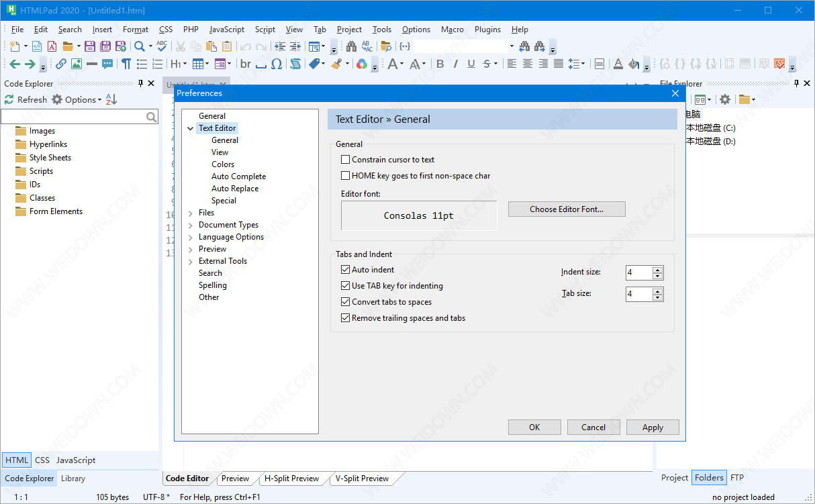Expand the External Tools tree node
The height and width of the screenshot is (504, 815).
(191, 261)
